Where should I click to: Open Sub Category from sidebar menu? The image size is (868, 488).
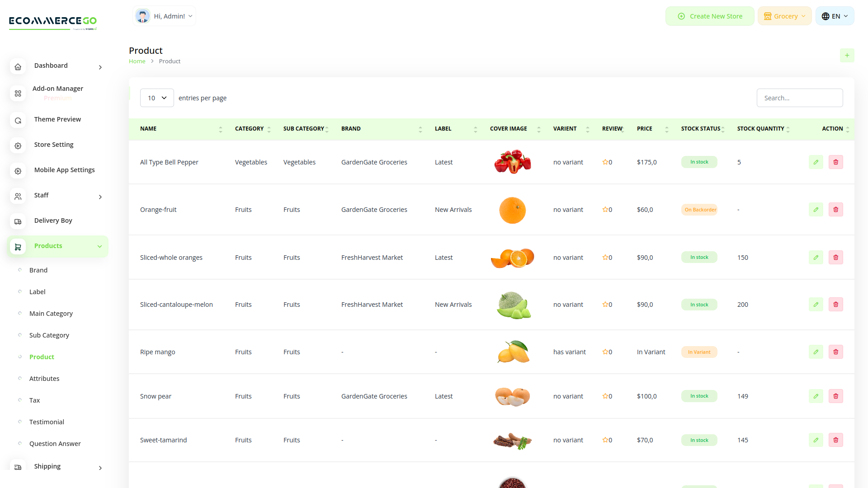click(x=49, y=335)
